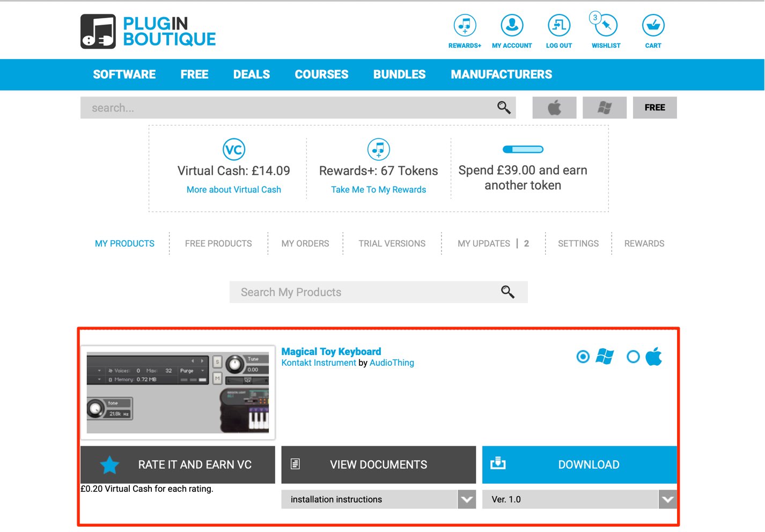The image size is (765, 532).
Task: Open the Bundles menu
Action: click(400, 75)
